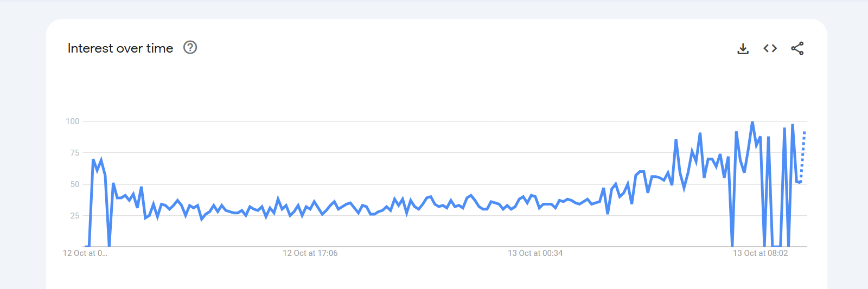Screen dimensions: 868x289
Task: Select the "13 Oct at 08:02" time label
Action: [760, 253]
